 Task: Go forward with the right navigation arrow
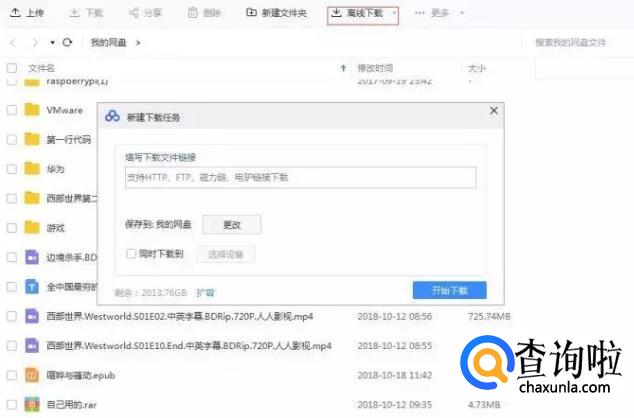pos(35,42)
